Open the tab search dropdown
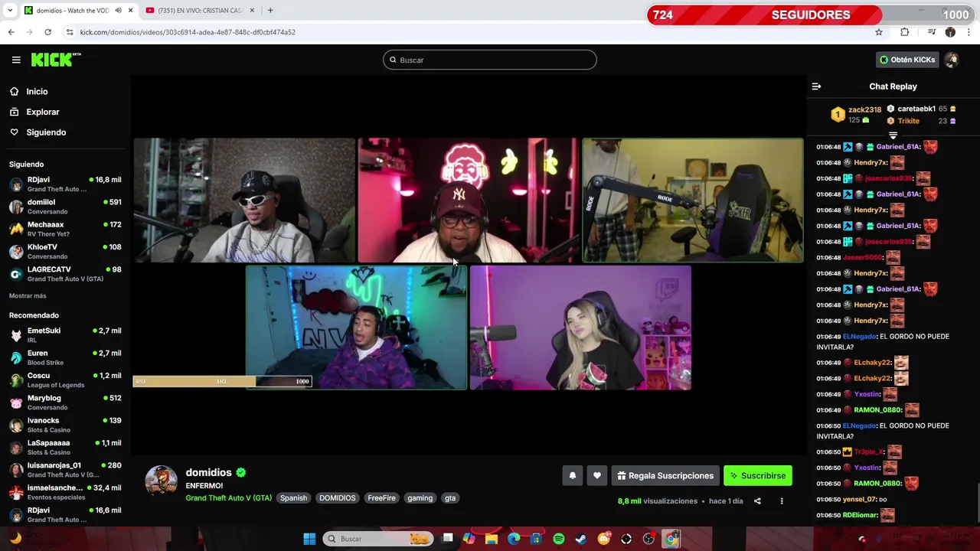 [10, 11]
